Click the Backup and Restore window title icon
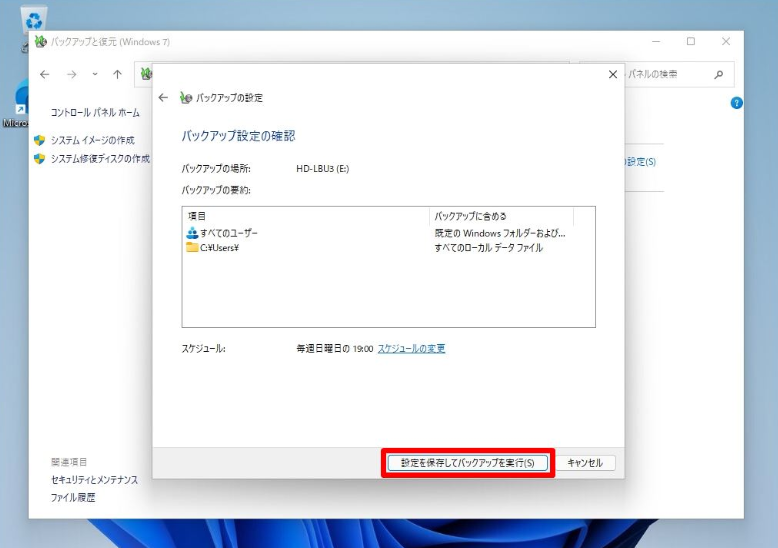The width and height of the screenshot is (778, 548). click(41, 42)
